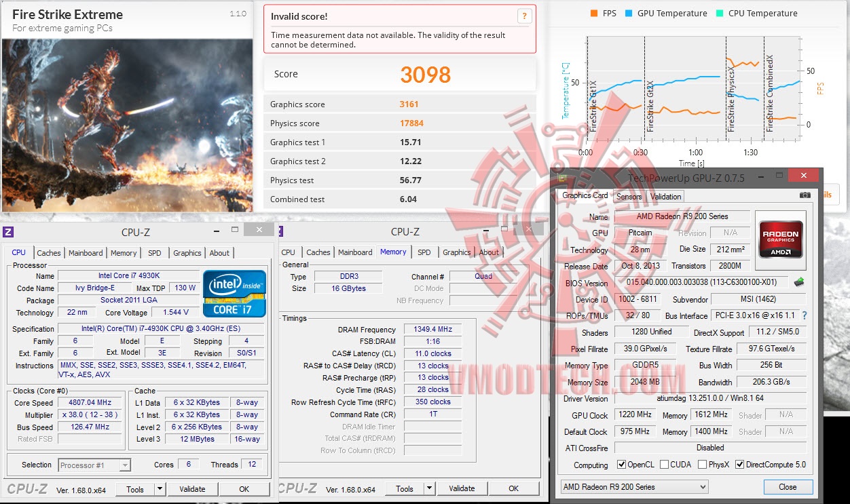Click the Graphics score value 3161

(x=409, y=104)
